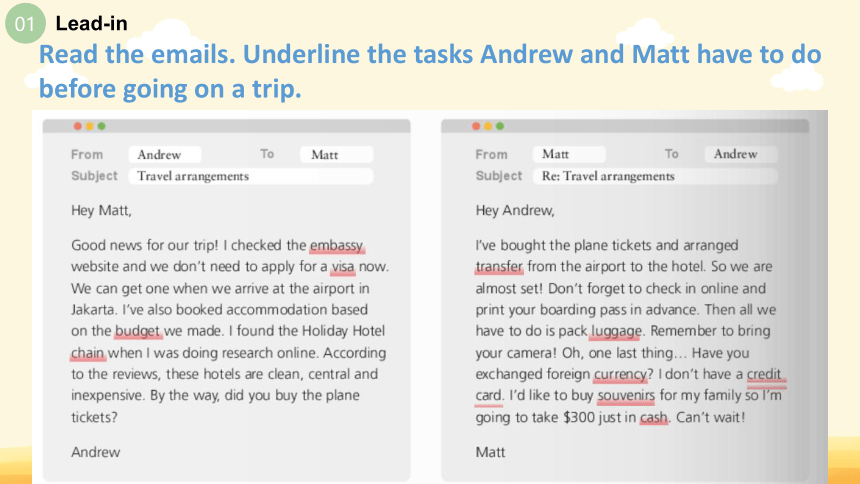Click the green 01 circle badge
This screenshot has width=860, height=484.
click(25, 23)
